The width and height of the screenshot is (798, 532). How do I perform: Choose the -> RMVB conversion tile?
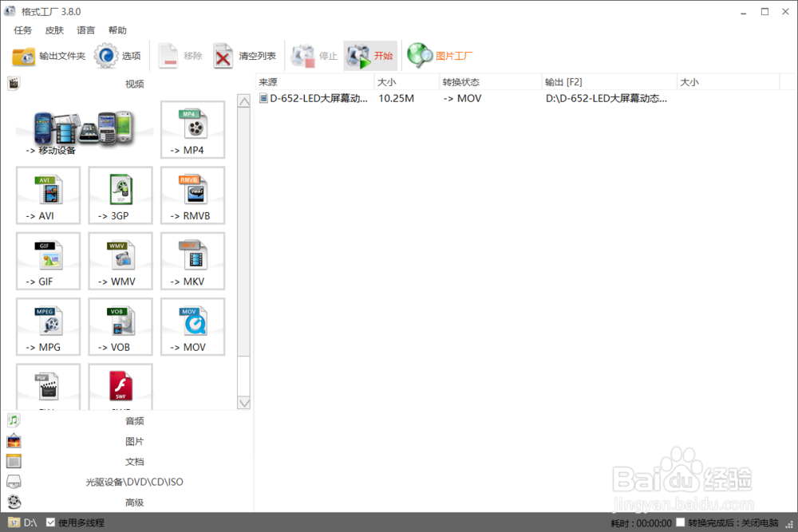(x=192, y=195)
